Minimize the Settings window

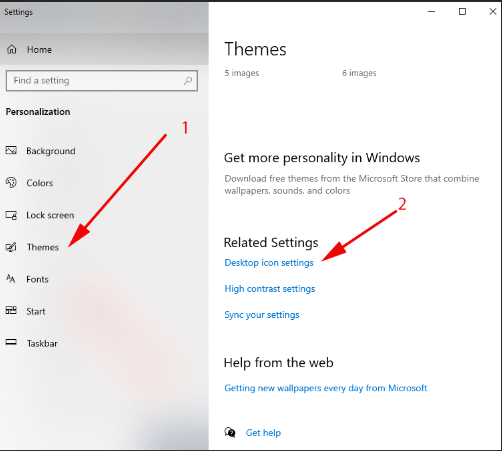(432, 12)
